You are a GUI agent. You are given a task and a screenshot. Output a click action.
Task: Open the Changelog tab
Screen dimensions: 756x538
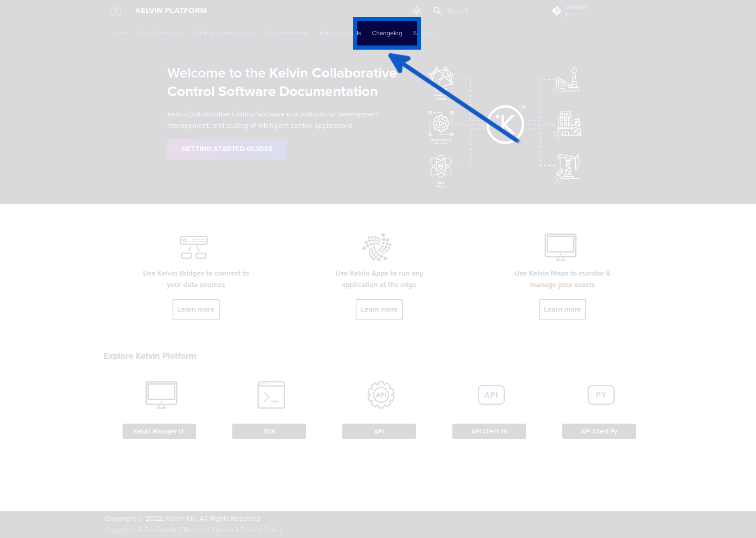(x=387, y=33)
